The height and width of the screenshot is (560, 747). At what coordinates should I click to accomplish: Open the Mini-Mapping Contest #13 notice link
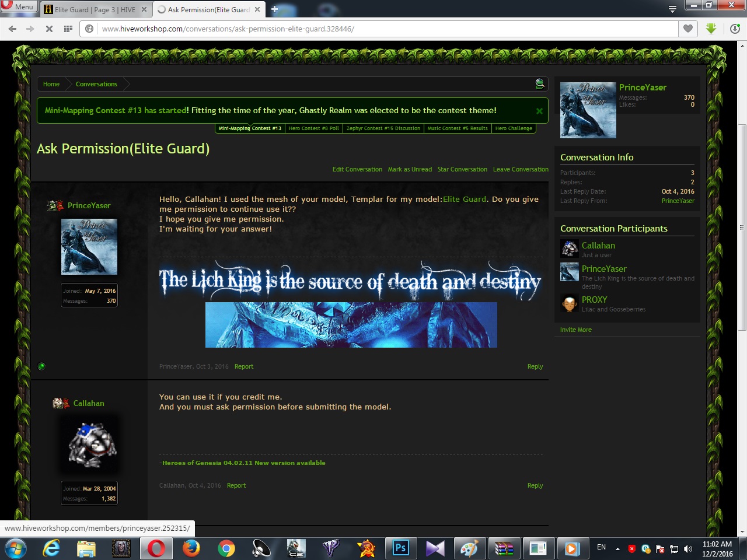pyautogui.click(x=116, y=110)
